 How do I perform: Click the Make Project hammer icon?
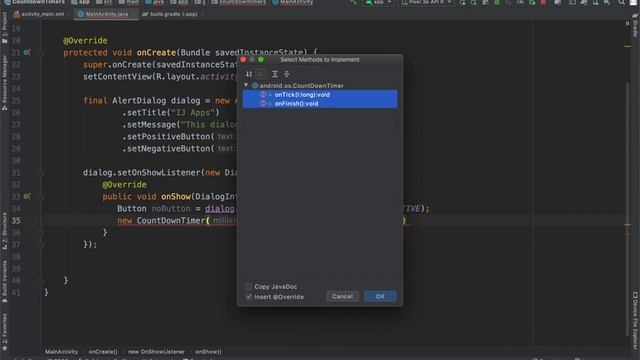click(x=353, y=2)
